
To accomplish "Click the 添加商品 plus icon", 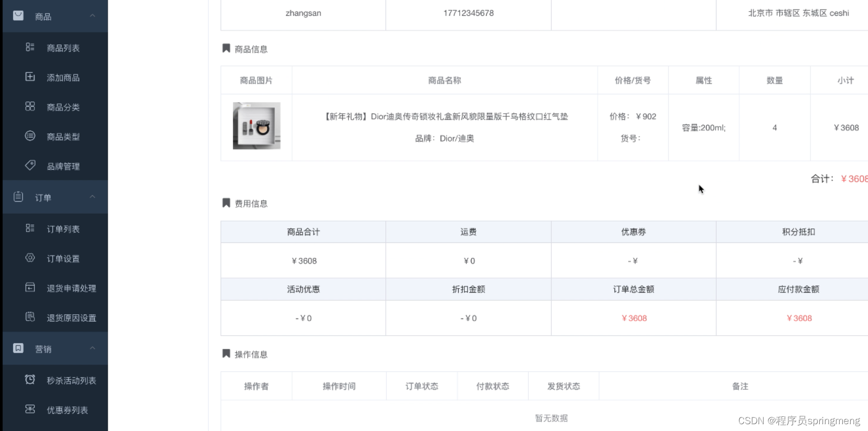I will point(30,77).
